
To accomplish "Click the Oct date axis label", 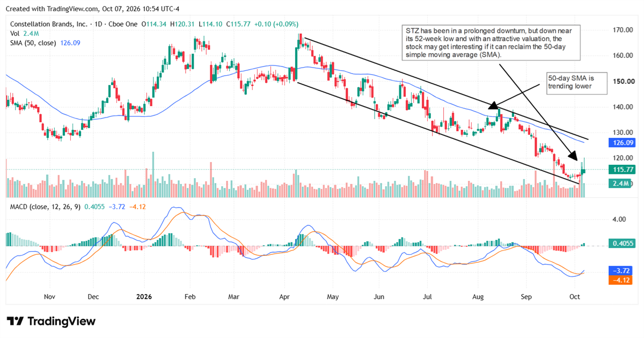I will pyautogui.click(x=574, y=296).
